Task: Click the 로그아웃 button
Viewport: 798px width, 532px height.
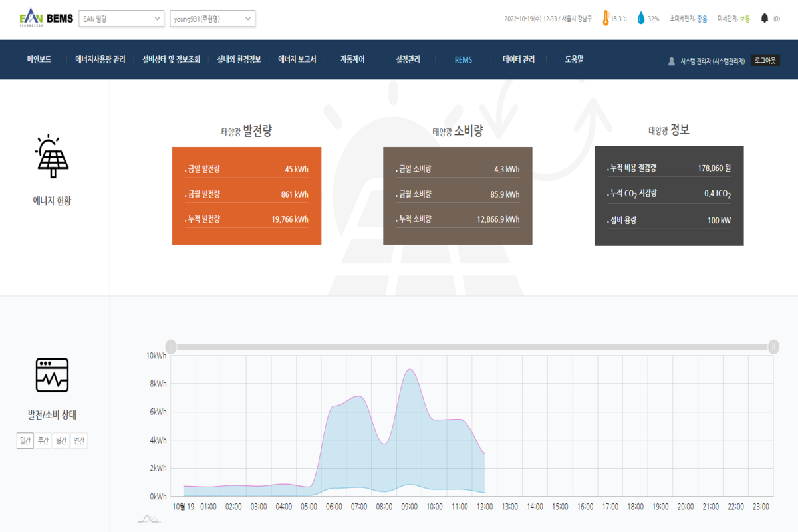Action: pyautogui.click(x=765, y=60)
